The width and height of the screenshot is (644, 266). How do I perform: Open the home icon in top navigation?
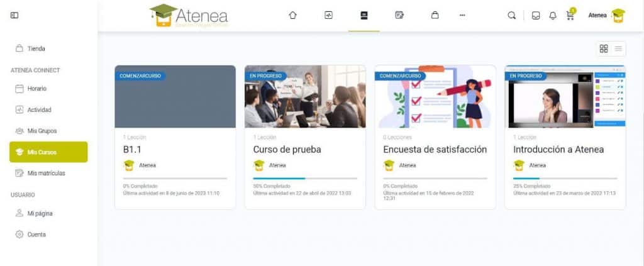tap(292, 15)
